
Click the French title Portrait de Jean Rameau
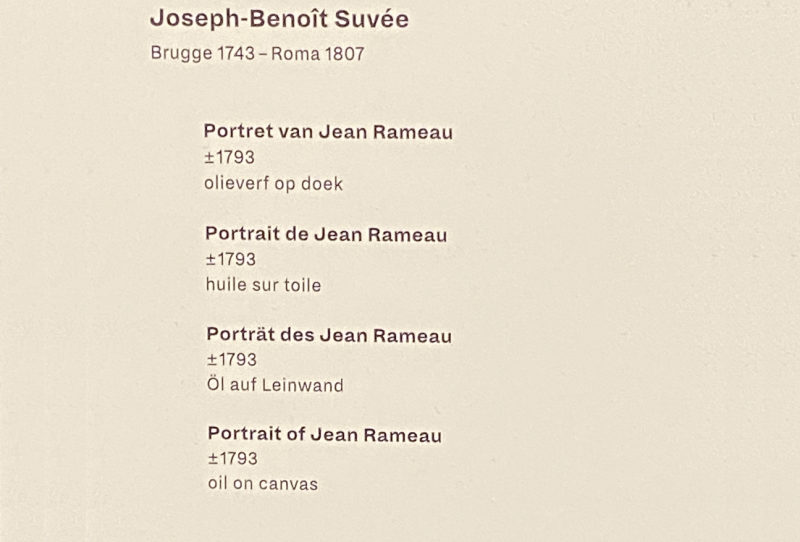point(326,234)
